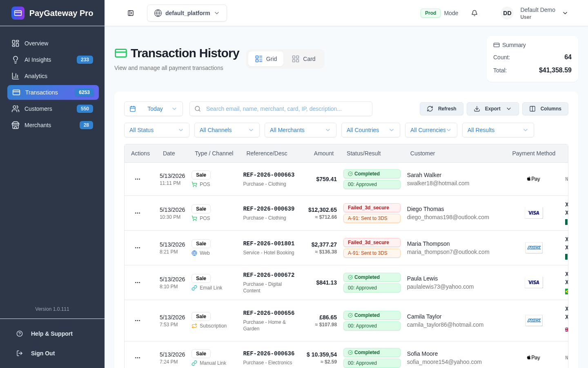Select Transactions in sidebar
Image resolution: width=588 pixels, height=368 pixels.
(53, 92)
